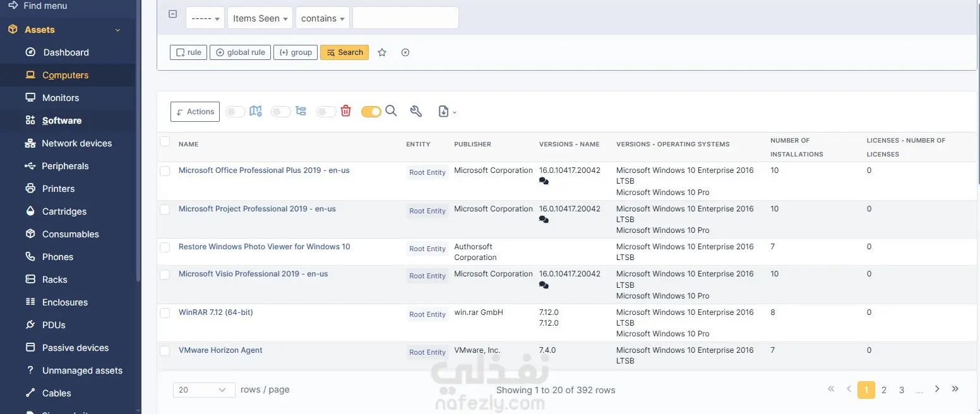Image resolution: width=980 pixels, height=414 pixels.
Task: Turn off the search criteria toggle
Action: pos(371,112)
